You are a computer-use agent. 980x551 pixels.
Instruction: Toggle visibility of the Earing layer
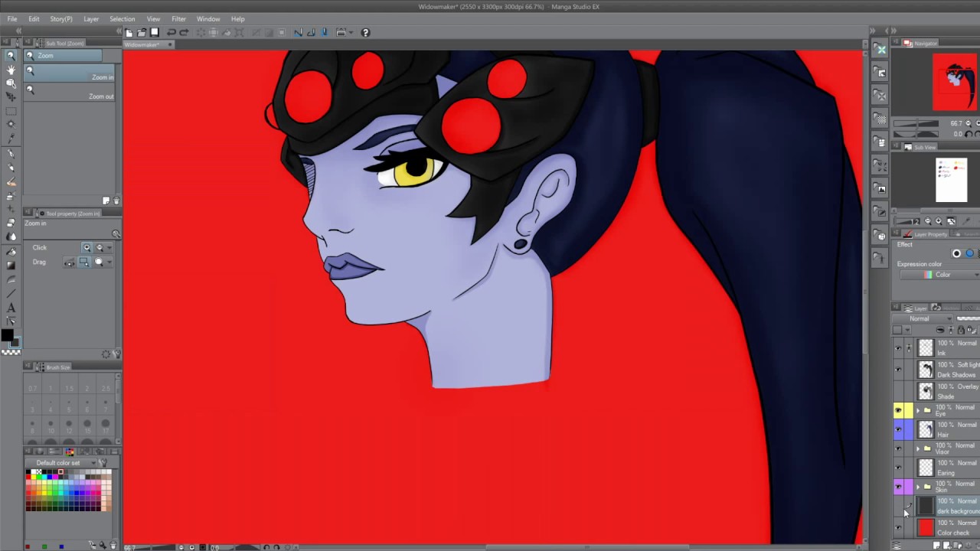(x=898, y=468)
